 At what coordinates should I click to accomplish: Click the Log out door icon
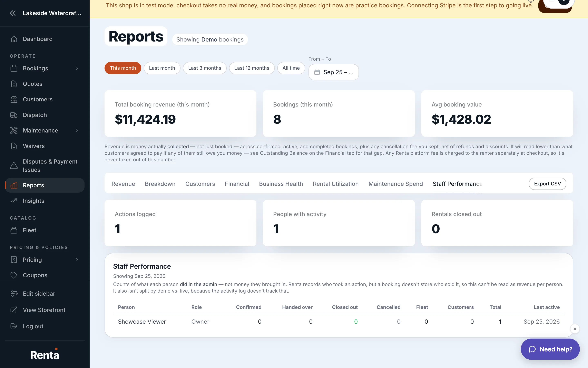[x=14, y=326]
